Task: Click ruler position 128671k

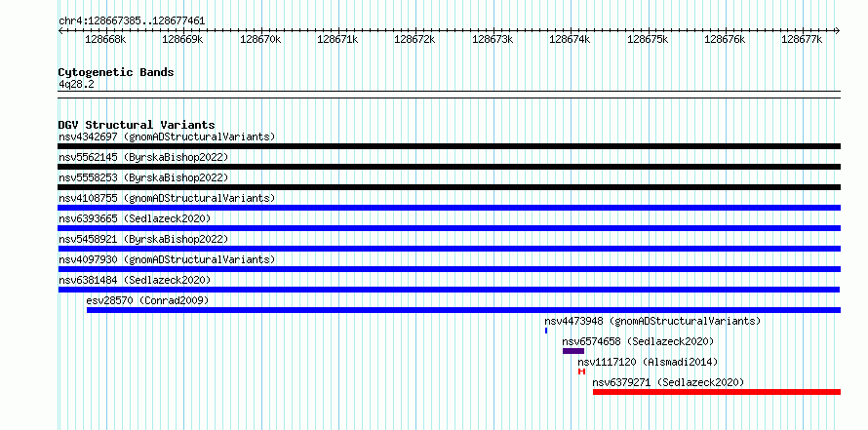Action: tap(337, 40)
